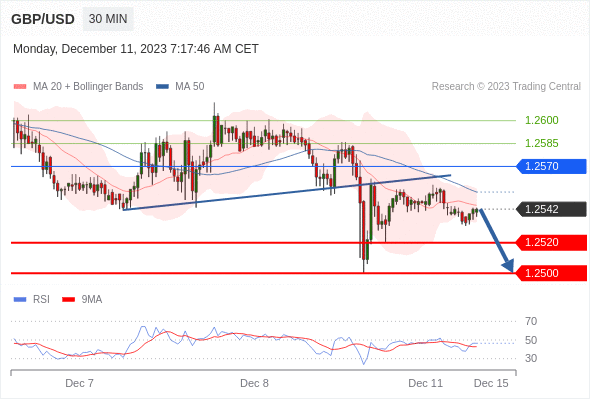The height and width of the screenshot is (400, 590).
Task: Click 'Research © 2023 Trading Central' credit
Action: 506,87
